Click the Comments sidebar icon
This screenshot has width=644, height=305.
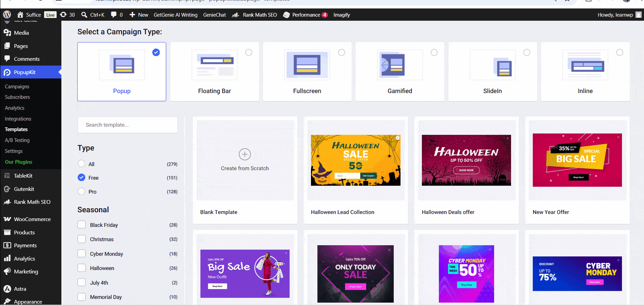click(x=7, y=59)
